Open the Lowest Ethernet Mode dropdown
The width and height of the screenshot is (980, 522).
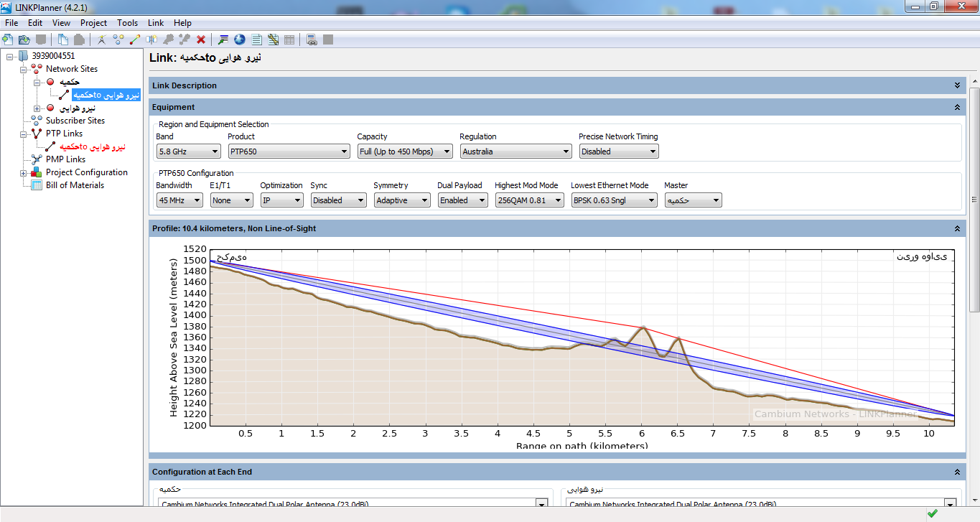pyautogui.click(x=614, y=200)
